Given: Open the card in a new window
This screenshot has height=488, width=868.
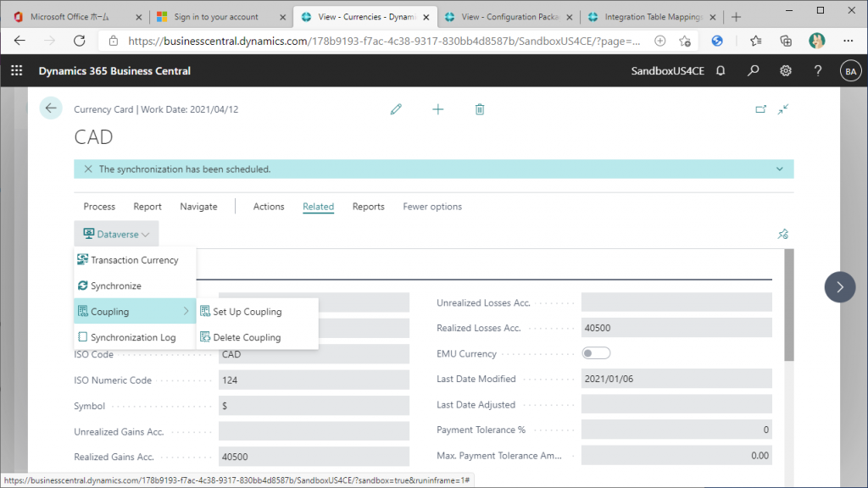Looking at the screenshot, I should pos(760,109).
